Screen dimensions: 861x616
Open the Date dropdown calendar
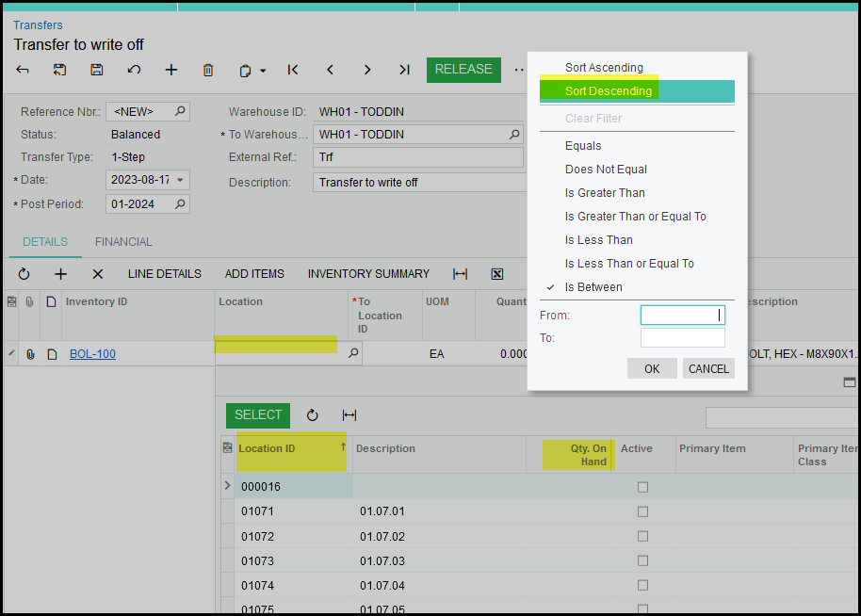click(180, 180)
